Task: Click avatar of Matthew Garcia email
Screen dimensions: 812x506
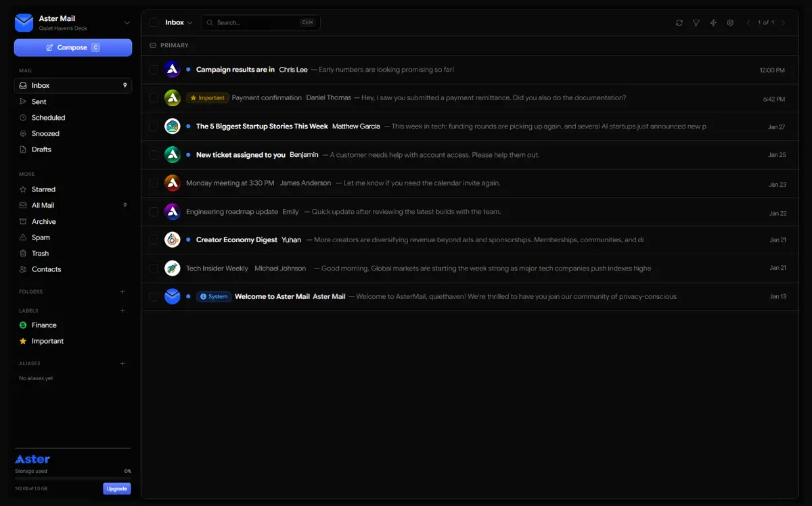Action: pyautogui.click(x=173, y=127)
